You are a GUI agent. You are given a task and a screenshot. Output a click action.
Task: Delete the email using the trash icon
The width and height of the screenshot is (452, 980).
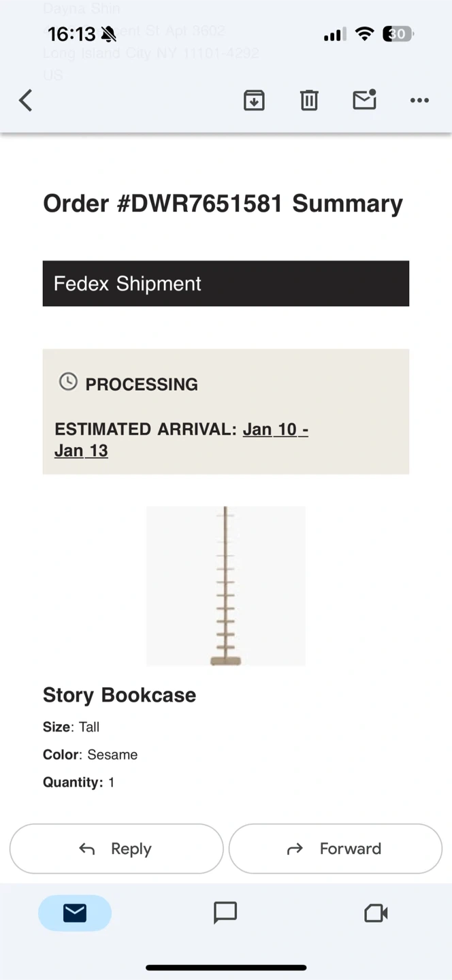click(x=309, y=101)
